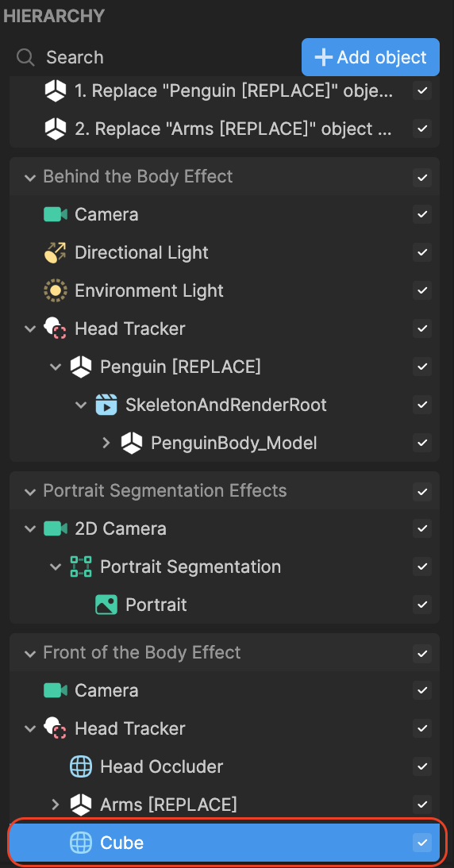Click the Directional Light icon

(x=55, y=252)
